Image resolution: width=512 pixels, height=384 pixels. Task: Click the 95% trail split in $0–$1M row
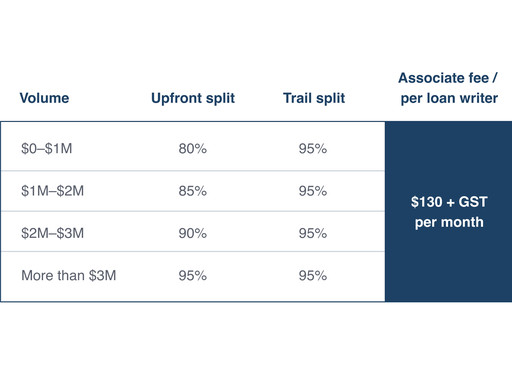[313, 148]
